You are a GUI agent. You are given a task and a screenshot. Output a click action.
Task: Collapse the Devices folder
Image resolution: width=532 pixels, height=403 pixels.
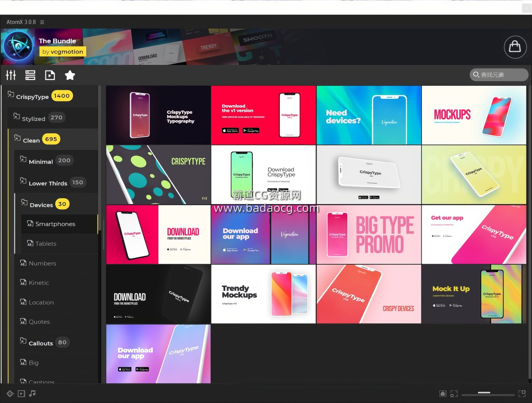click(56, 204)
